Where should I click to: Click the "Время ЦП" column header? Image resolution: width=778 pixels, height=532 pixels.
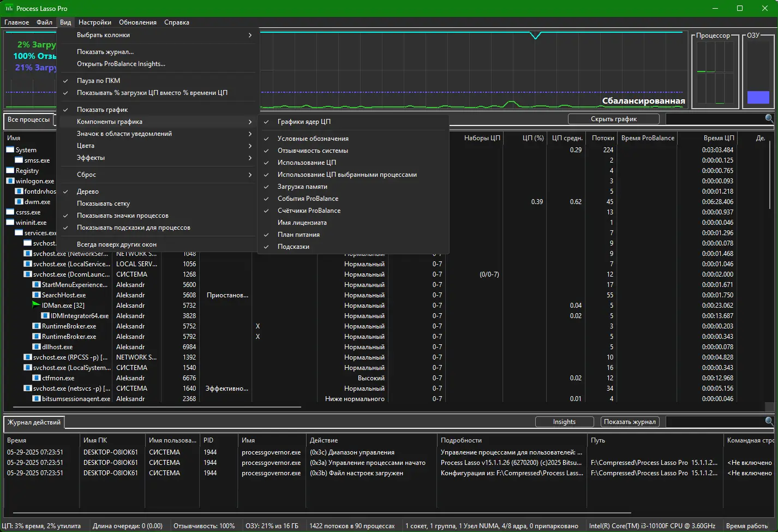click(719, 138)
